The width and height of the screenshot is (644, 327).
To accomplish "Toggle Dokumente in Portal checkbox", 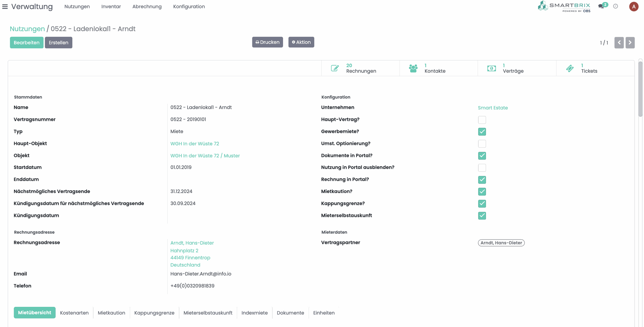I will [482, 156].
